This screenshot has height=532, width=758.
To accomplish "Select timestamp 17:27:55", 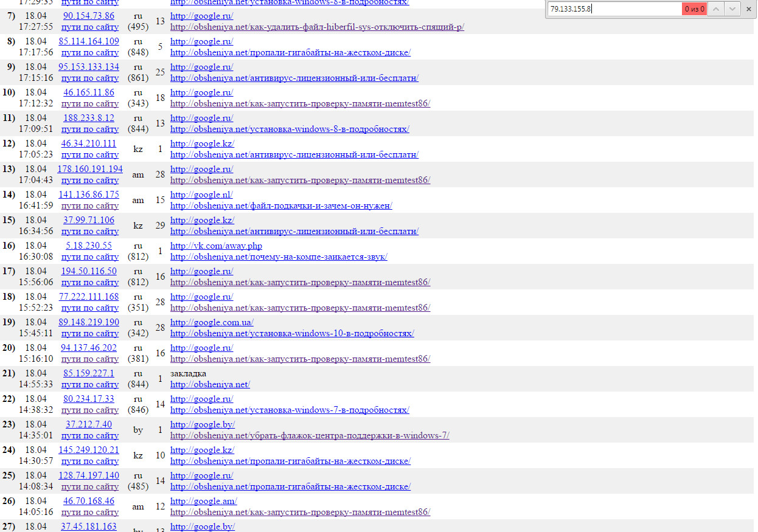I will [x=36, y=27].
